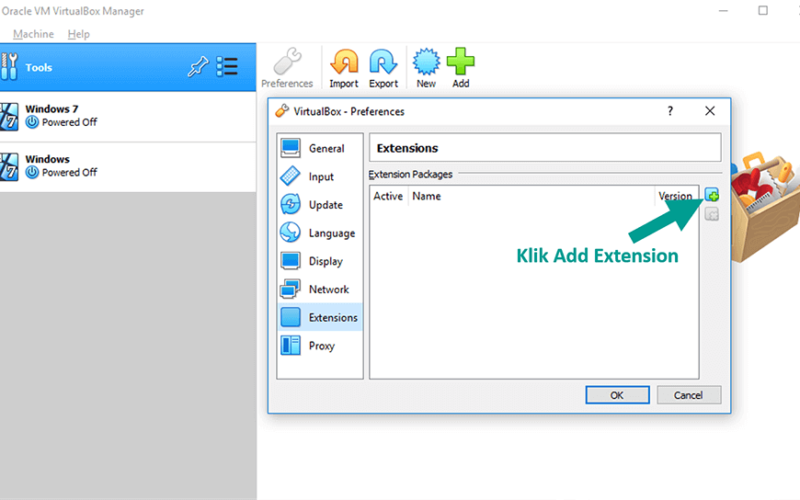Maximize the VirtualBox Manager window
The height and width of the screenshot is (500, 800).
pos(763,11)
